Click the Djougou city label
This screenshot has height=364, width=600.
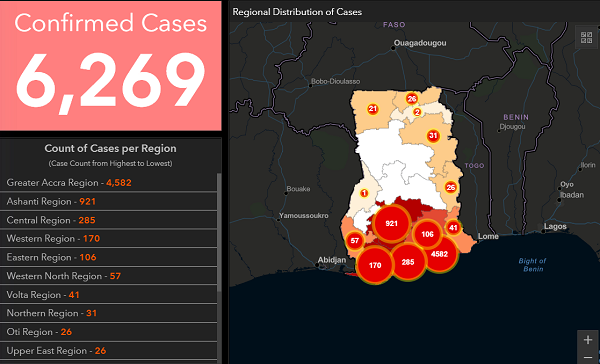point(512,126)
